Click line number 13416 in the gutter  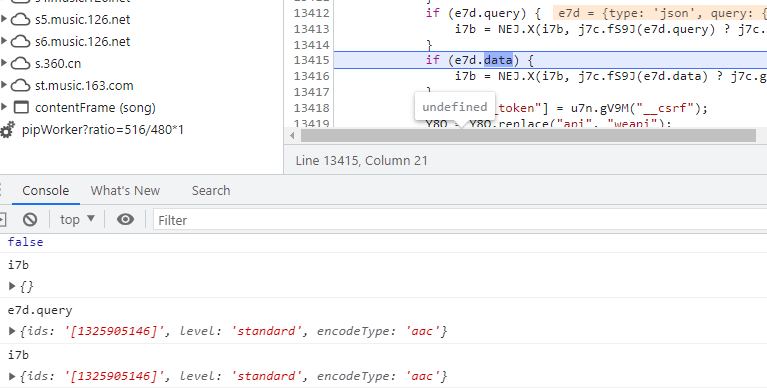tap(312, 76)
